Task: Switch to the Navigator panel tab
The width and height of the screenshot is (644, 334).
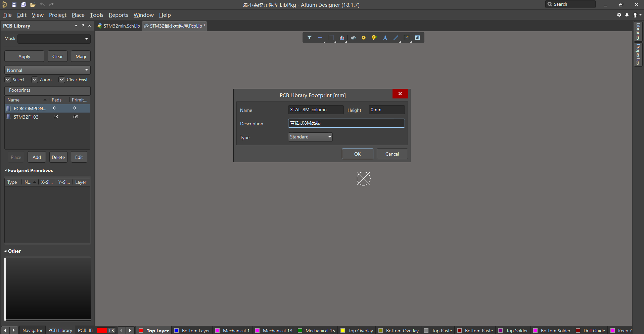Action: click(x=33, y=330)
